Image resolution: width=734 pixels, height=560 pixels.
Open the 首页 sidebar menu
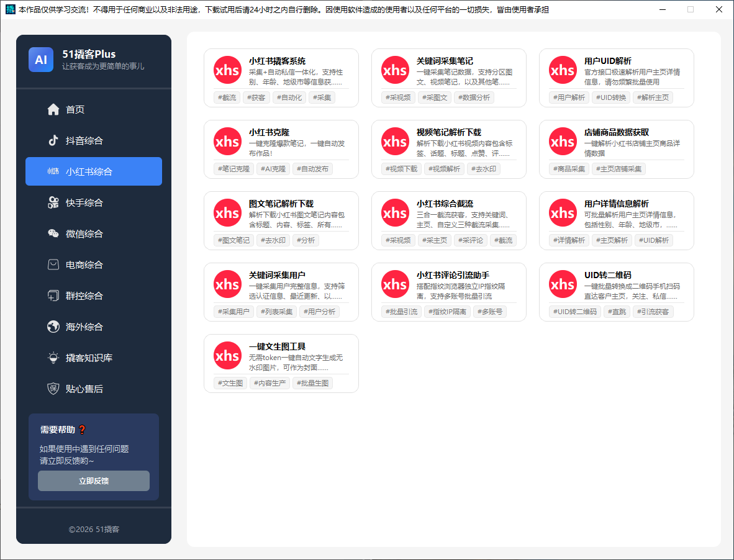pos(94,109)
